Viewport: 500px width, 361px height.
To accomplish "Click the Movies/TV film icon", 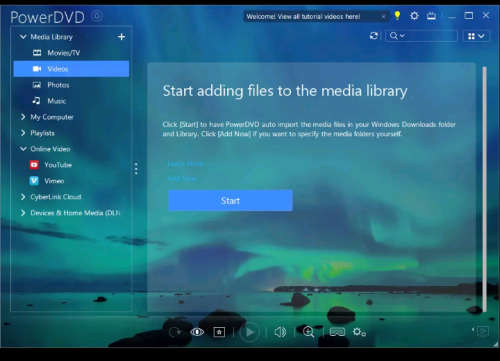I will 37,53.
